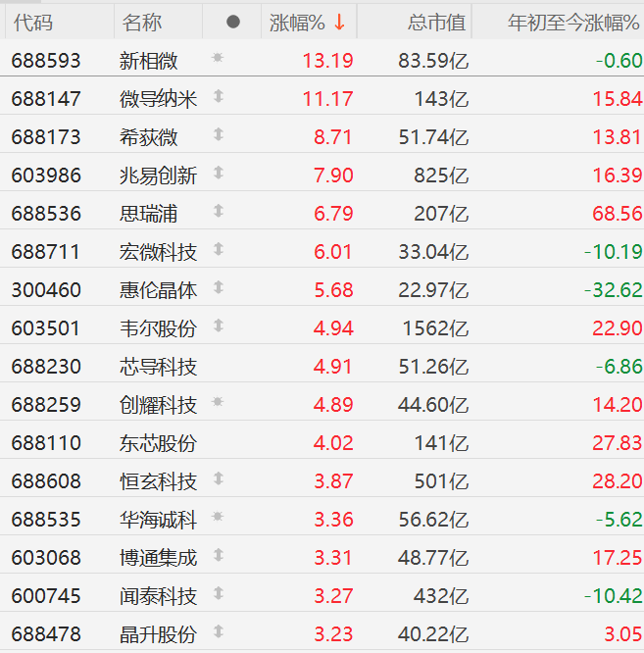Click the arrow icon beside 博通集成
Viewport: 644px width, 653px height.
(219, 556)
